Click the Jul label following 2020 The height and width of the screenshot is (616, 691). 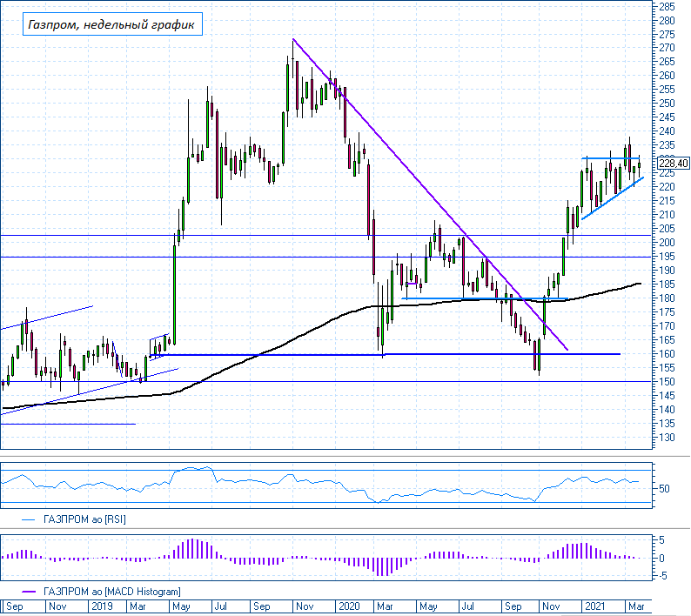pyautogui.click(x=467, y=606)
